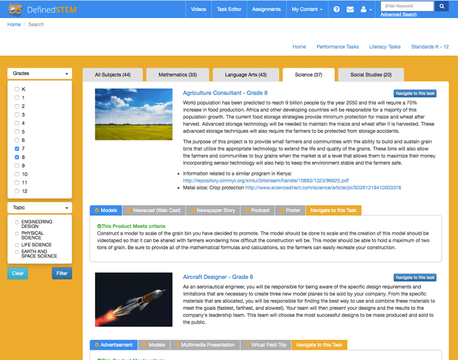Switch to Language Arts (43) tab
458x360 pixels.
click(x=246, y=75)
